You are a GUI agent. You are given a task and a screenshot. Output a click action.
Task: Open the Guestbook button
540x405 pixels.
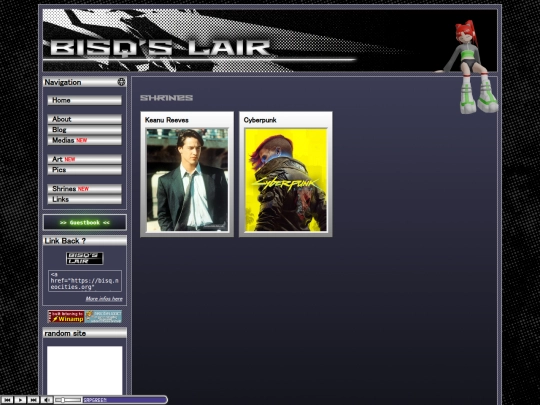click(x=84, y=222)
